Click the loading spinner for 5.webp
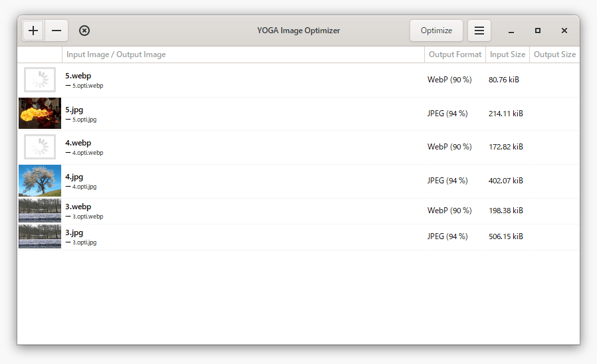The height and width of the screenshot is (364, 597). tap(40, 80)
